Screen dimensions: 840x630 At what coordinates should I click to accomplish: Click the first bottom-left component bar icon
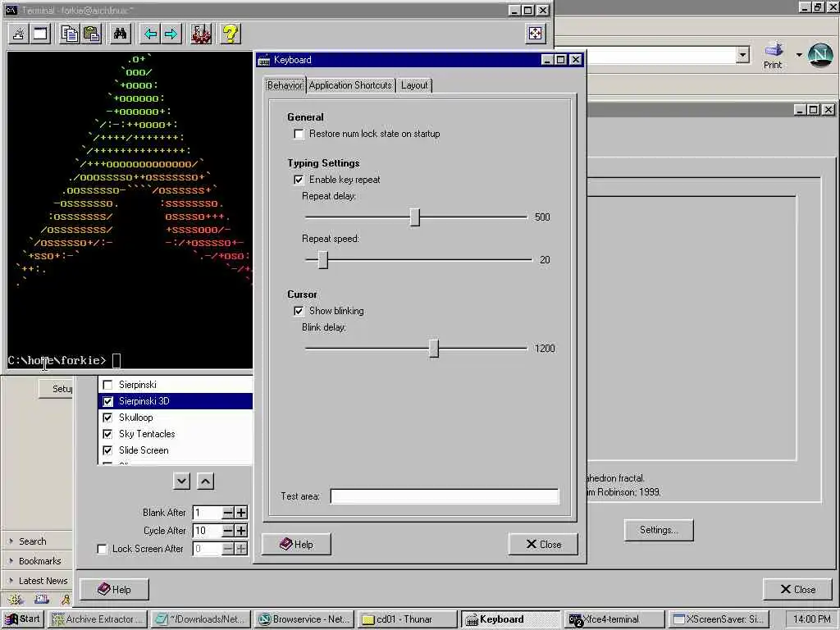(15, 600)
